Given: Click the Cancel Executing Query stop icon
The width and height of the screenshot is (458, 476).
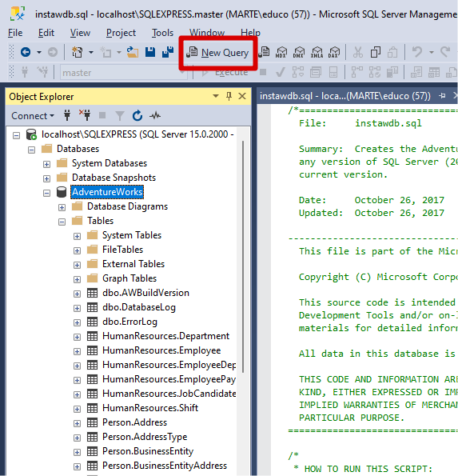Looking at the screenshot, I should [x=263, y=72].
